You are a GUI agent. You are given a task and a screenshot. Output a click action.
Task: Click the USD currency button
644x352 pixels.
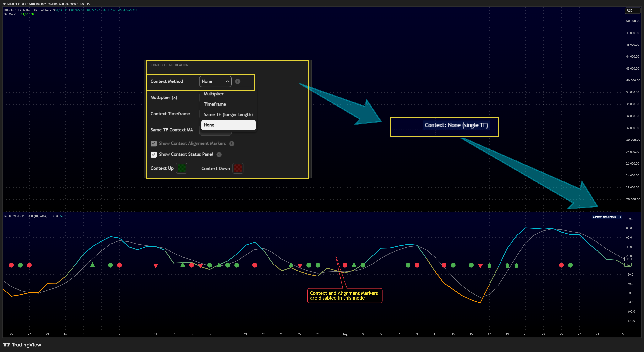[632, 10]
